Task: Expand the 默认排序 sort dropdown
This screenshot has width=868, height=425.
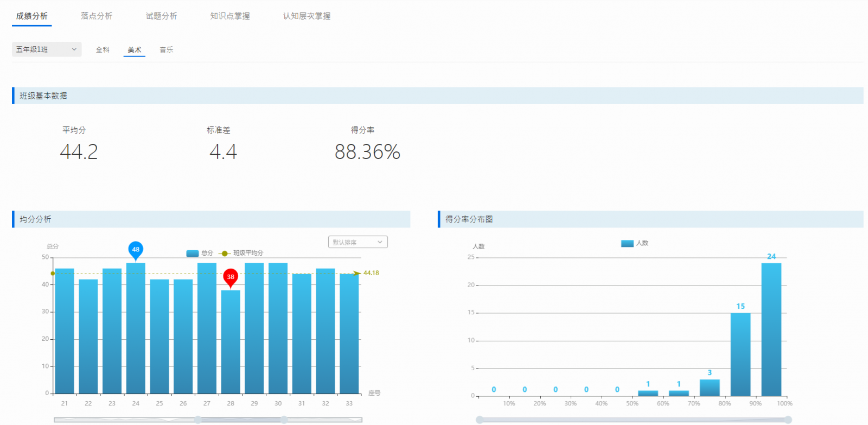Action: click(x=358, y=242)
